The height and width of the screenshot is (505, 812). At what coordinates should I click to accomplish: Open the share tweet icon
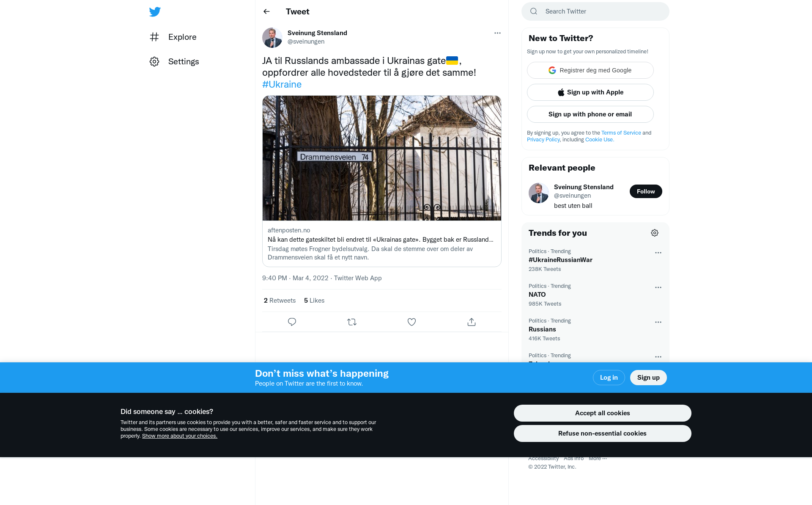point(472,322)
